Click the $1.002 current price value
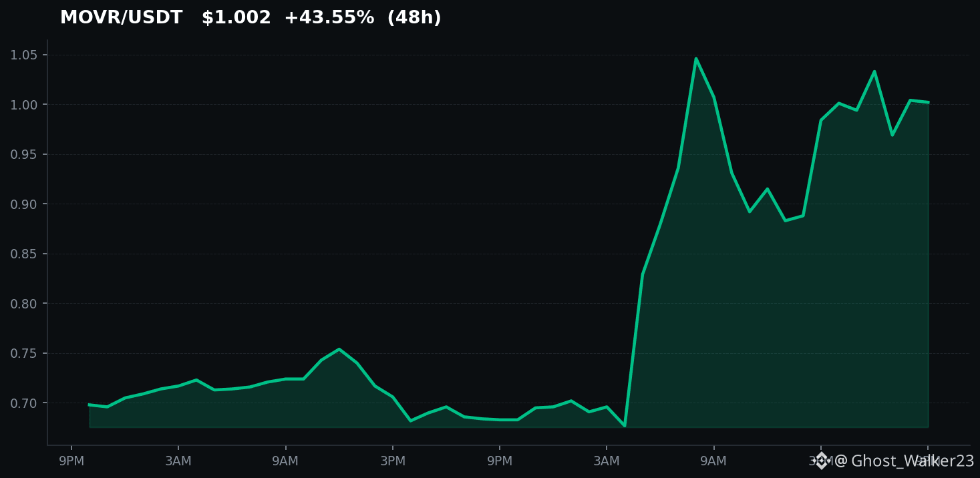The image size is (980, 478). click(236, 18)
